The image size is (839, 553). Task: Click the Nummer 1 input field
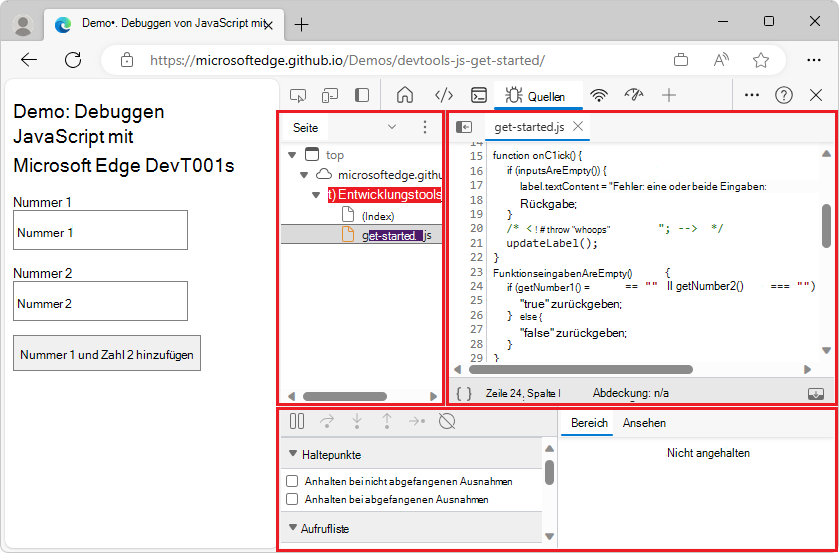(x=101, y=230)
